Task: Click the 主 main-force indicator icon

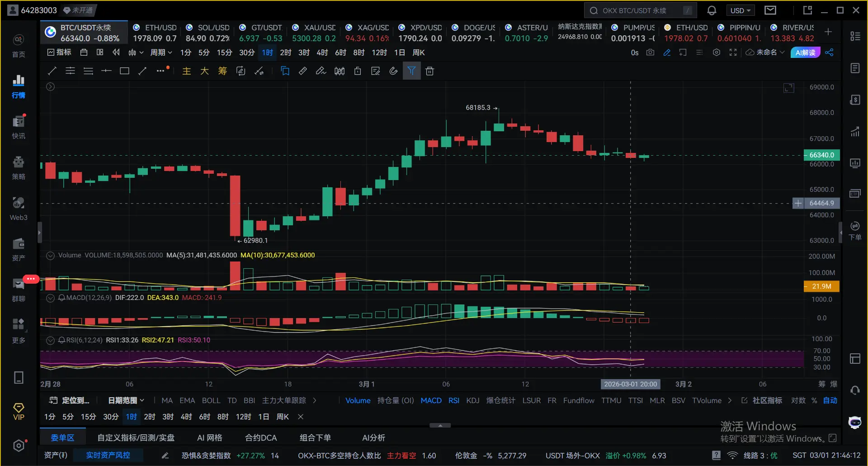Action: pyautogui.click(x=186, y=71)
